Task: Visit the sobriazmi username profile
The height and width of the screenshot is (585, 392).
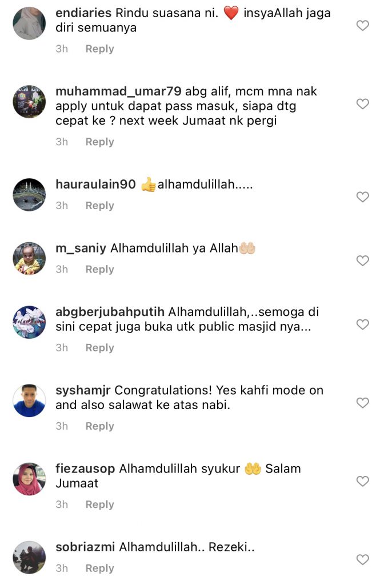Action: (x=85, y=547)
